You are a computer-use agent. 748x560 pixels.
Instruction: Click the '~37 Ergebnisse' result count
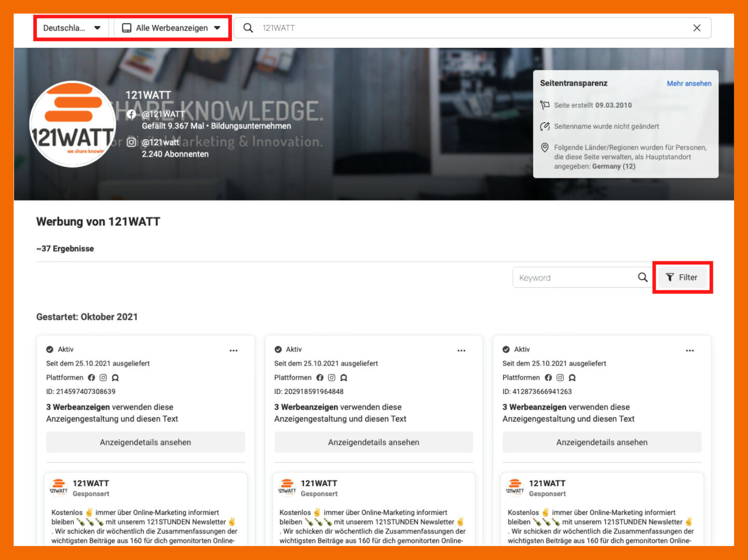click(65, 249)
